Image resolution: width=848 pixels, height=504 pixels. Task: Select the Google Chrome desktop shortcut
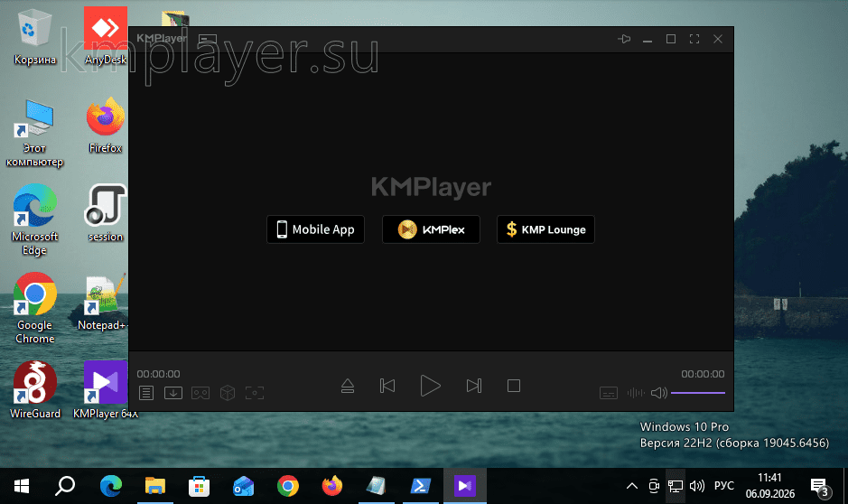(34, 308)
